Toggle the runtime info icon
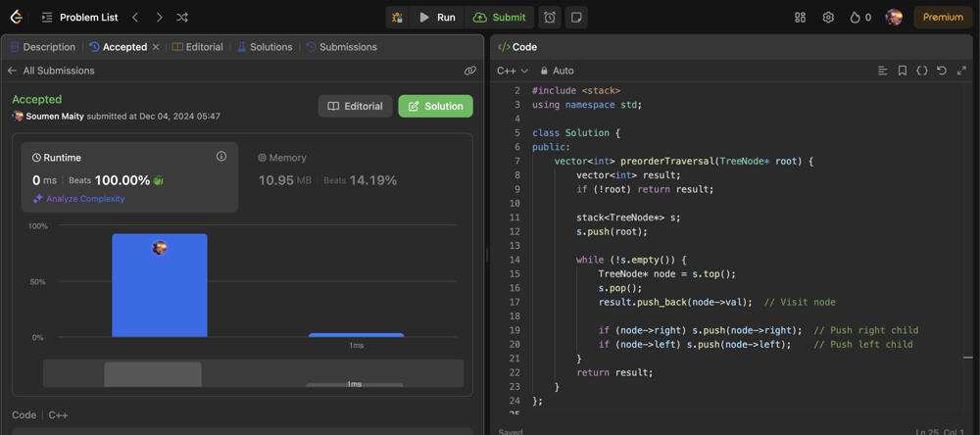980x435 pixels. [x=221, y=157]
